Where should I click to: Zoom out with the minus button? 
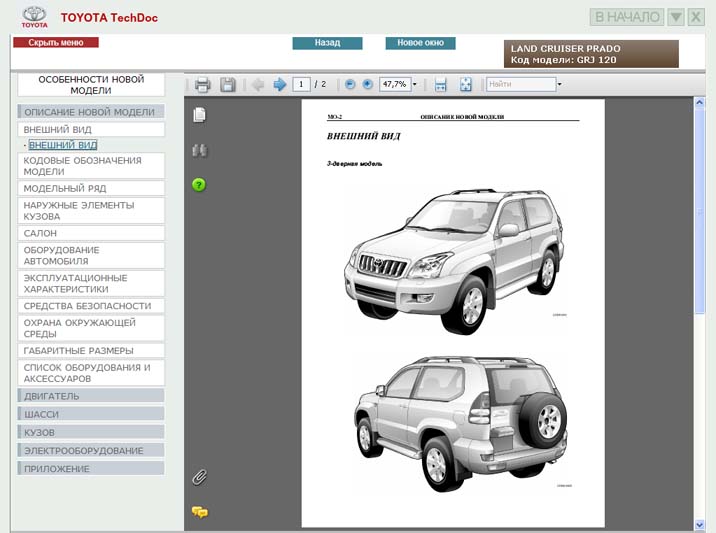click(x=350, y=84)
